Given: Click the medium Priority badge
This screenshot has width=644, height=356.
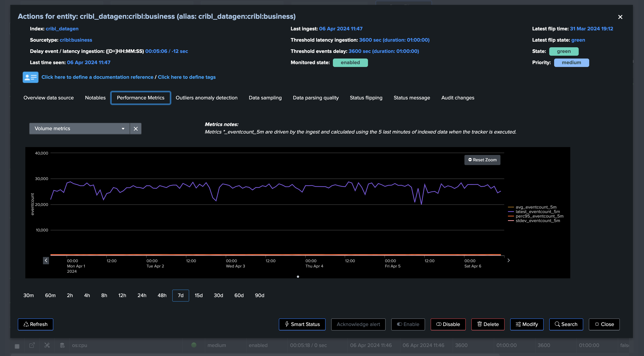Looking at the screenshot, I should click(x=572, y=63).
